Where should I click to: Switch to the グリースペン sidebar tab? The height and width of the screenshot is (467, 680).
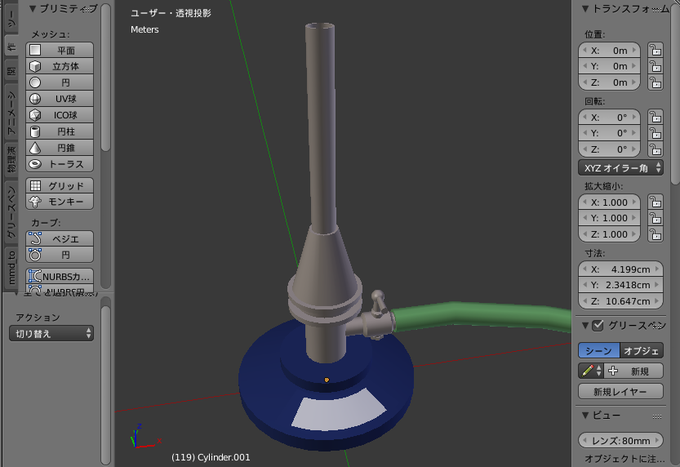[11, 212]
